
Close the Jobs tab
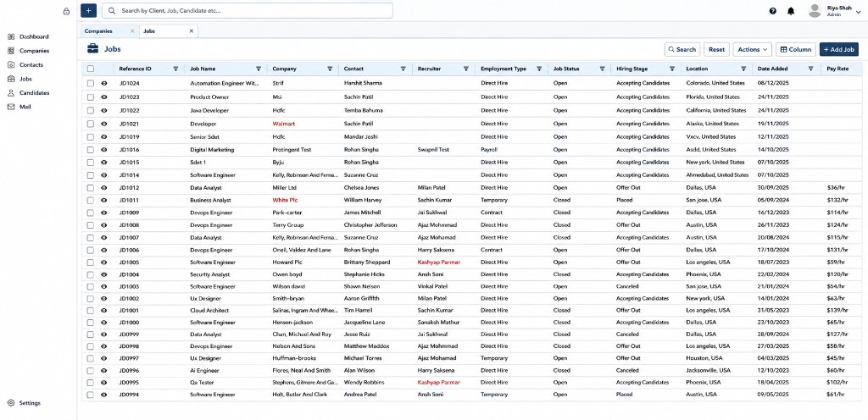(x=192, y=31)
